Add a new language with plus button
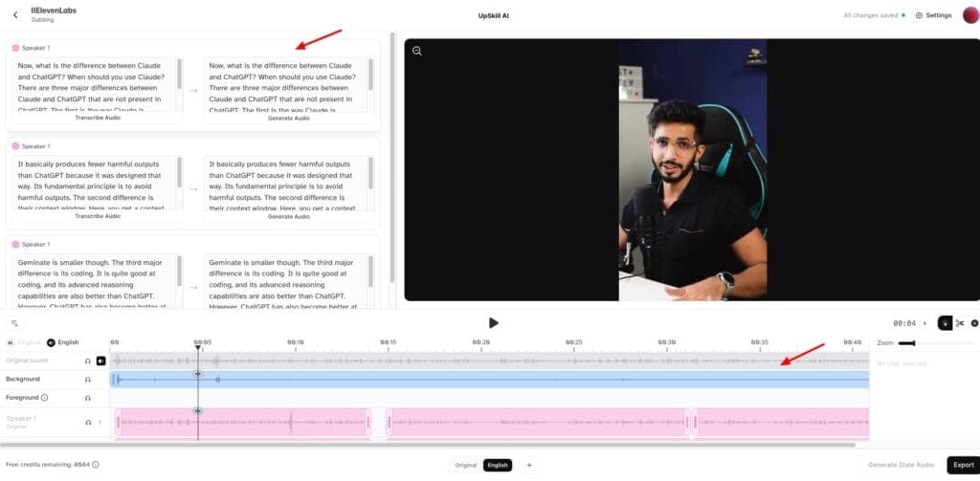The width and height of the screenshot is (980, 481). pyautogui.click(x=529, y=465)
